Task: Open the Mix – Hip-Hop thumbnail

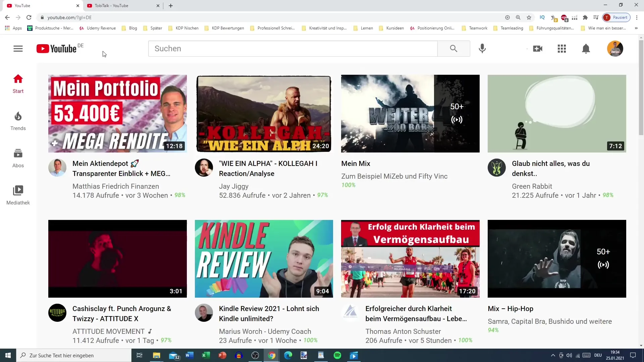Action: click(x=557, y=259)
